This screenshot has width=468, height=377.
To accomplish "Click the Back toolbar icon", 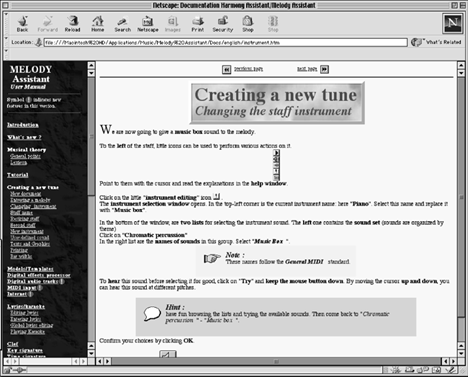I will [x=22, y=24].
